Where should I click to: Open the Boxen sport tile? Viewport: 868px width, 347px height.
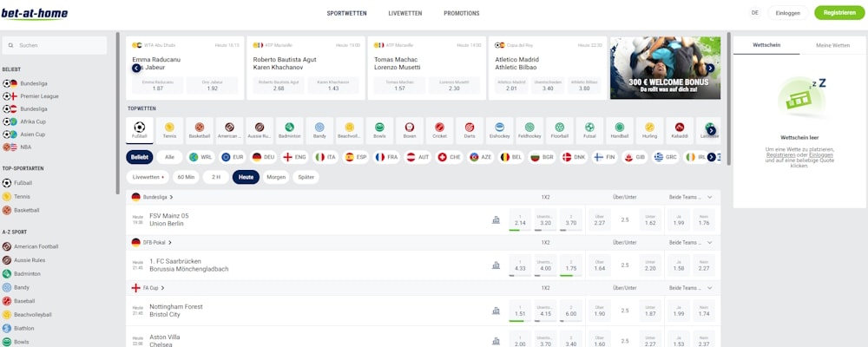[410, 131]
